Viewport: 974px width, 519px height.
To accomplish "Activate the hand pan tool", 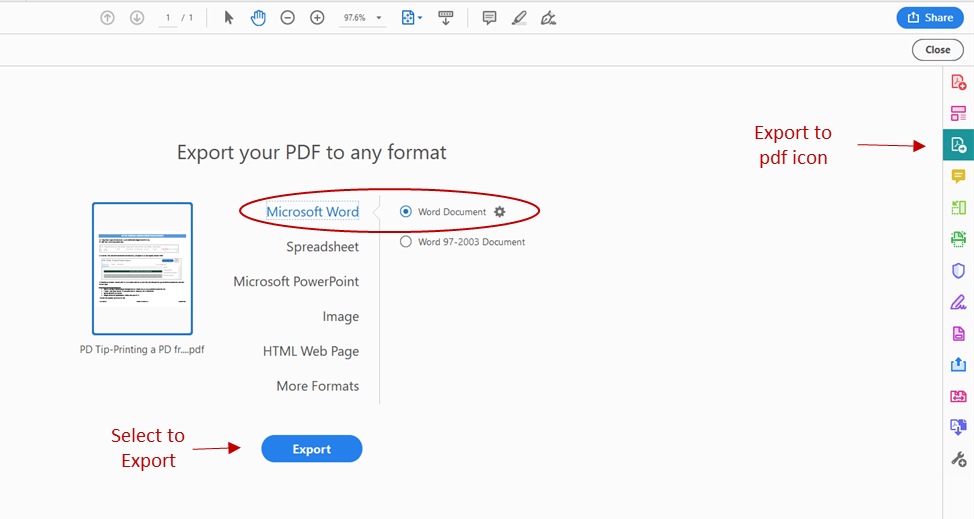I will [x=258, y=18].
